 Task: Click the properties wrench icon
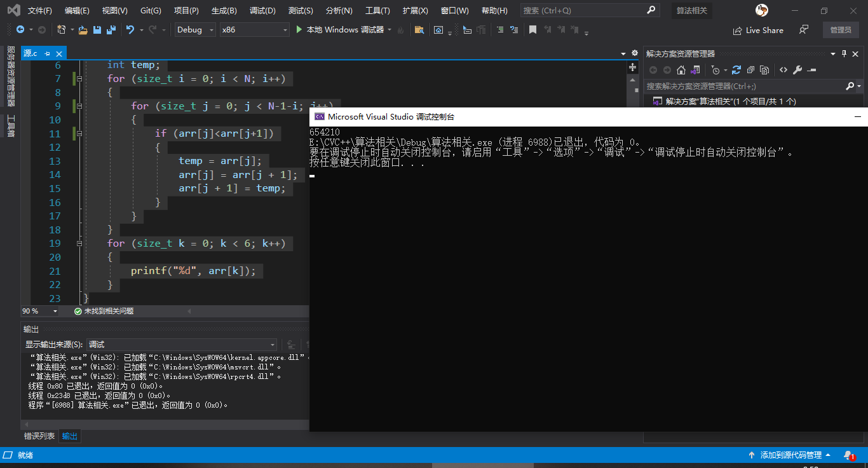click(797, 70)
